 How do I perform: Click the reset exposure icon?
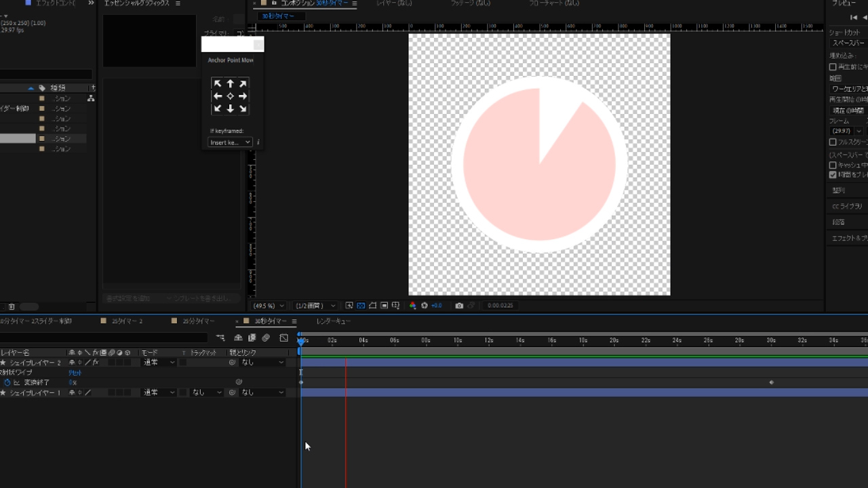tap(425, 306)
